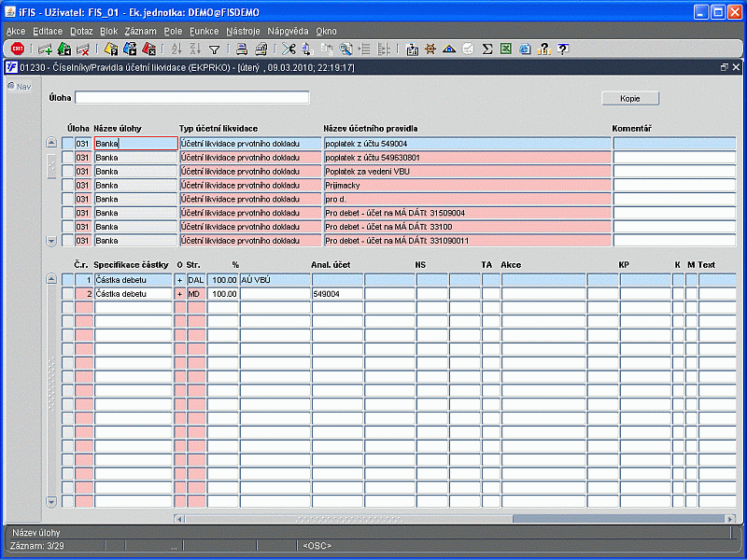The height and width of the screenshot is (560, 747).
Task: Click the enter query icon with question mark
Action: point(111,49)
